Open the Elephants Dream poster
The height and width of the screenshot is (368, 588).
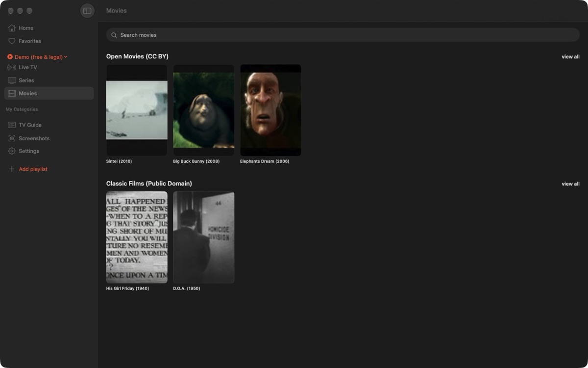pos(270,110)
